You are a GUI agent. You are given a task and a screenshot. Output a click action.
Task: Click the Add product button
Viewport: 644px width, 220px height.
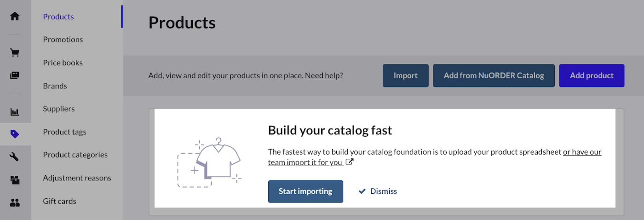592,75
